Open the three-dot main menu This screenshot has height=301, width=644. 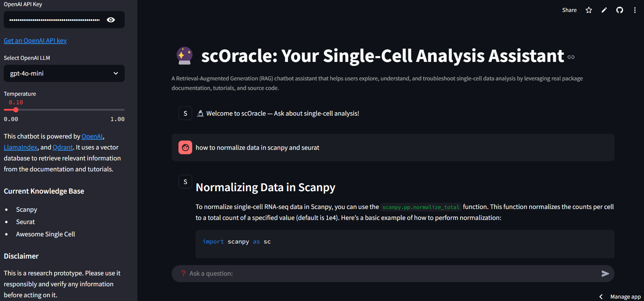635,10
